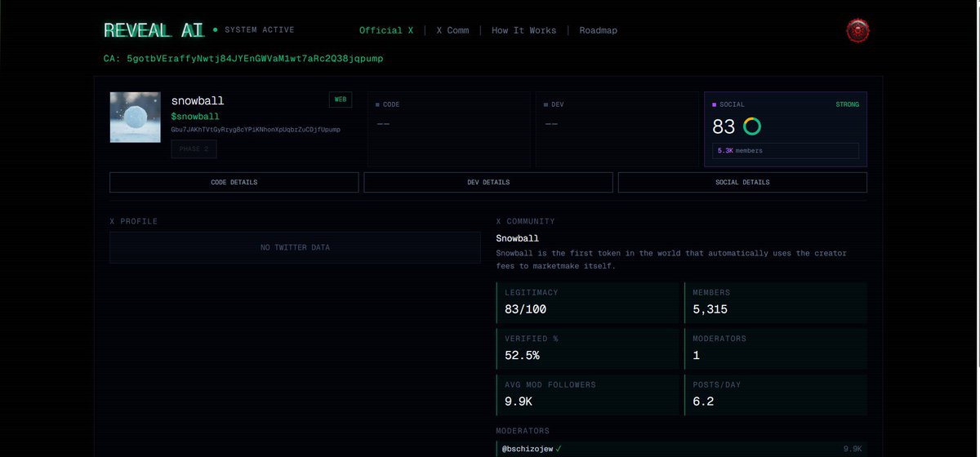
Task: Click the social score ring indicator
Action: (751, 126)
